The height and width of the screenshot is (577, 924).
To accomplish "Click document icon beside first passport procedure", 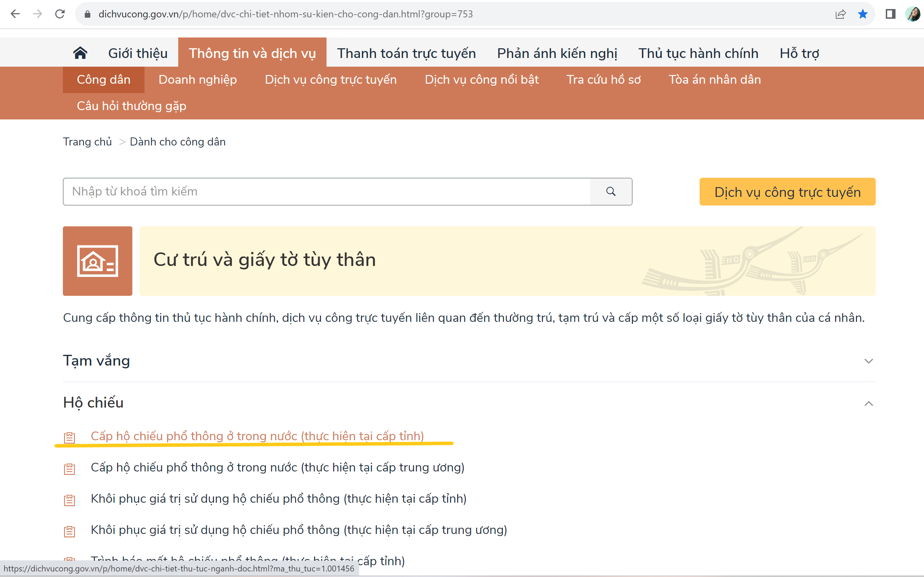I will 69,437.
